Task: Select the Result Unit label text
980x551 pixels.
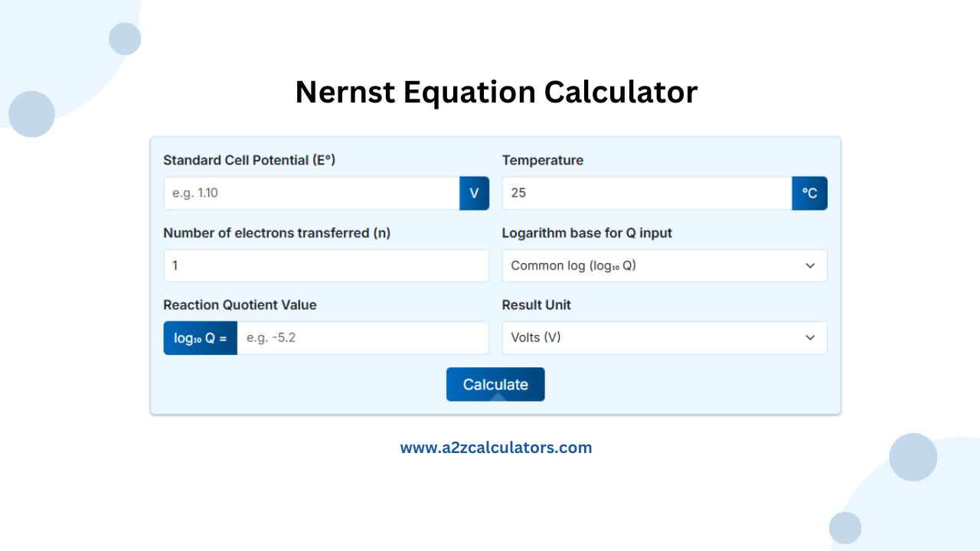Action: [536, 305]
